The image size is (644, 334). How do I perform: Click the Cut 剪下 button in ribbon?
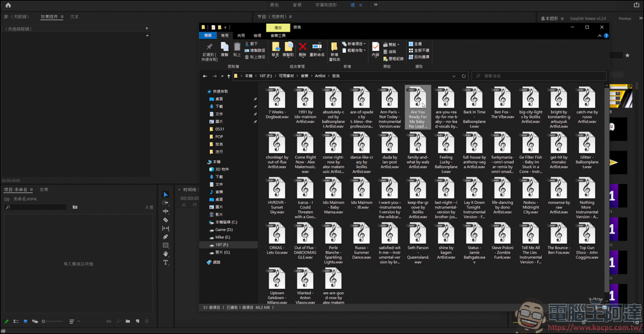coord(251,44)
